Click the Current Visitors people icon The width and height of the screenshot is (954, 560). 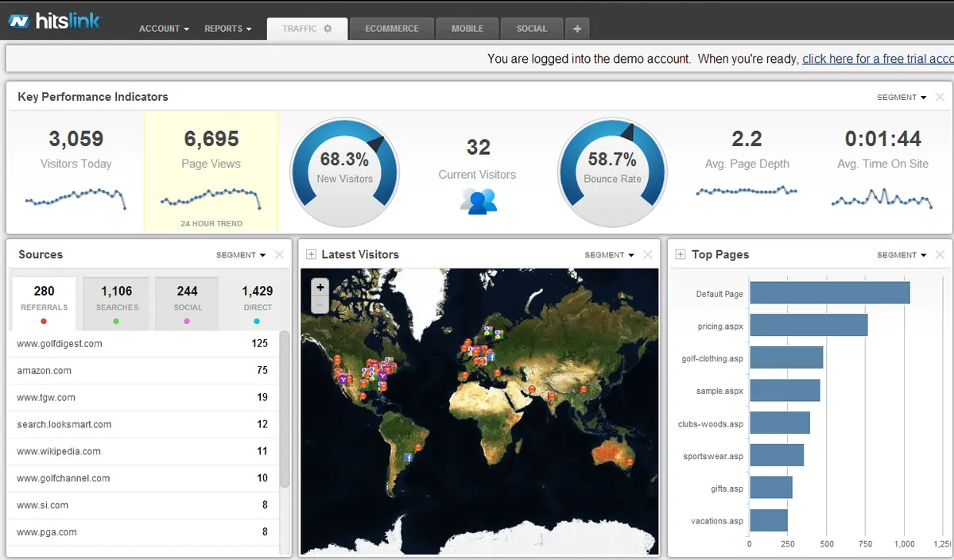tap(478, 201)
